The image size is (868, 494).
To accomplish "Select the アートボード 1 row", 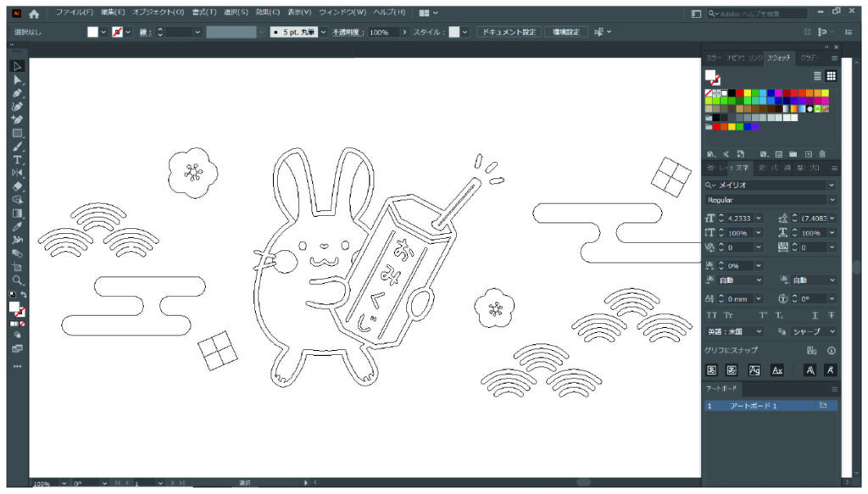I will point(771,406).
